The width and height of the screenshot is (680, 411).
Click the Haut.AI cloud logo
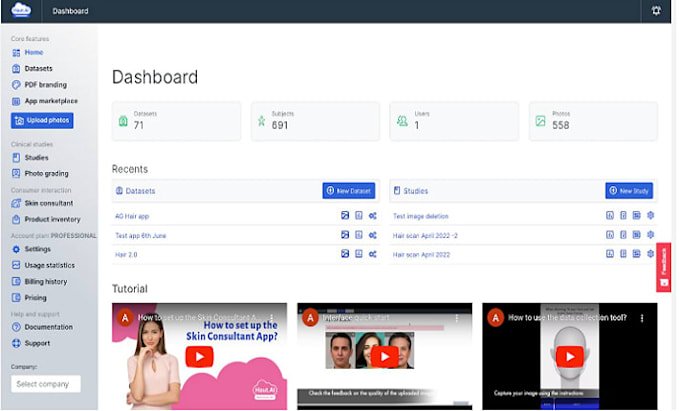[x=21, y=10]
